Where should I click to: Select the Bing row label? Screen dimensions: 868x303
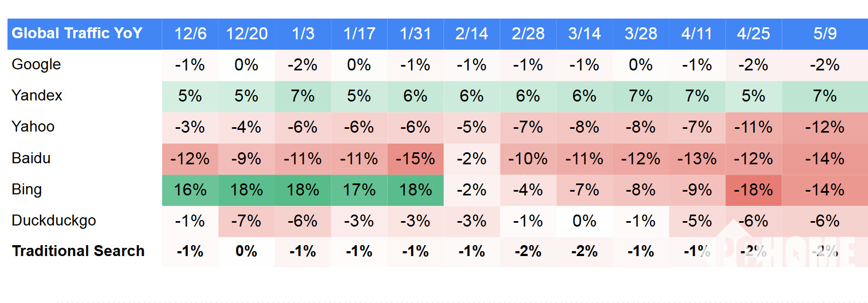click(27, 189)
